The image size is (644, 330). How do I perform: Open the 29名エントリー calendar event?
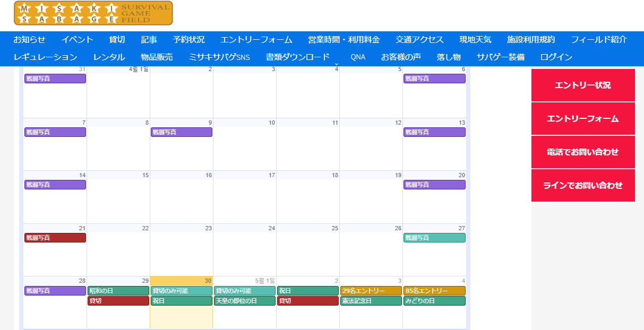371,291
